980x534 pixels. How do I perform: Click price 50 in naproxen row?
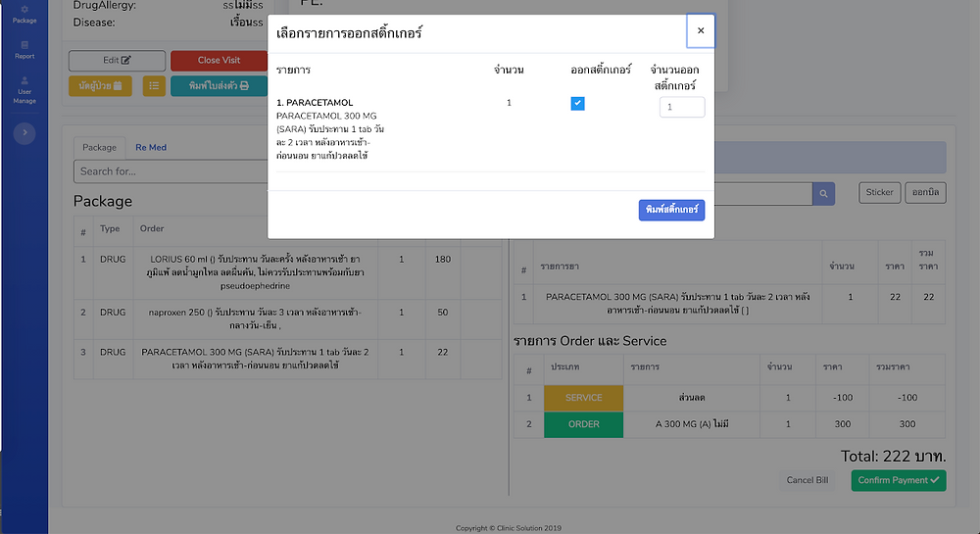[443, 313]
